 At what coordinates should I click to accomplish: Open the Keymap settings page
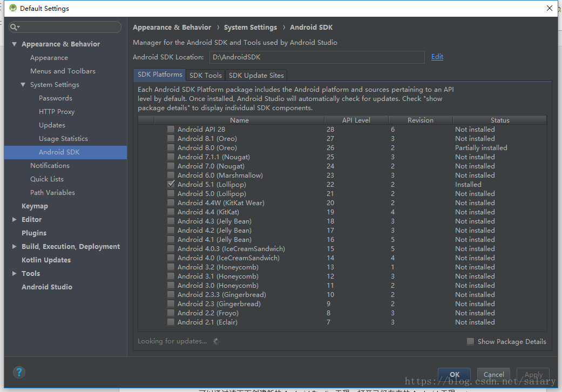pyautogui.click(x=35, y=206)
